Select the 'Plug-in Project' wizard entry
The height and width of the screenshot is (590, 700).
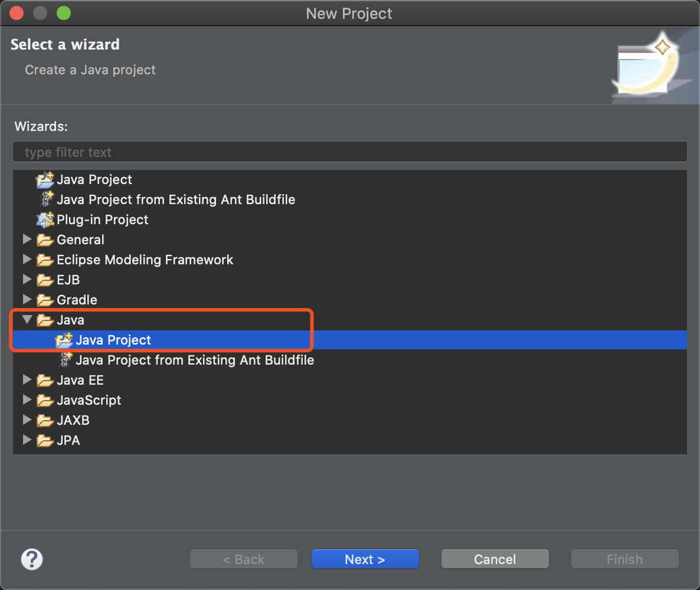(102, 219)
